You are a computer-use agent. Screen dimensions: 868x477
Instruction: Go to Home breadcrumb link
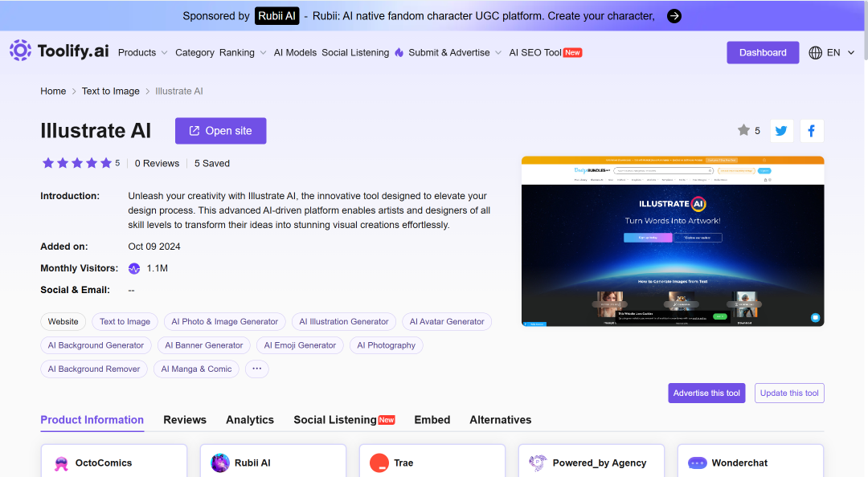[x=53, y=92]
